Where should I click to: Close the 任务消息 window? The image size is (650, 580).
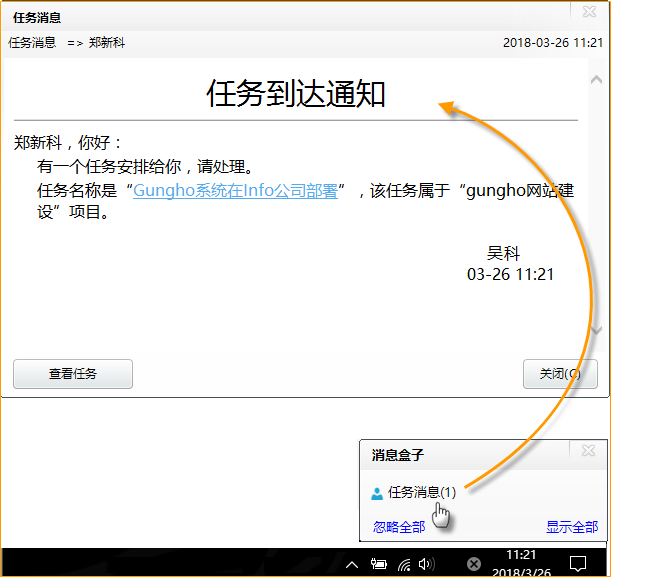tap(589, 12)
